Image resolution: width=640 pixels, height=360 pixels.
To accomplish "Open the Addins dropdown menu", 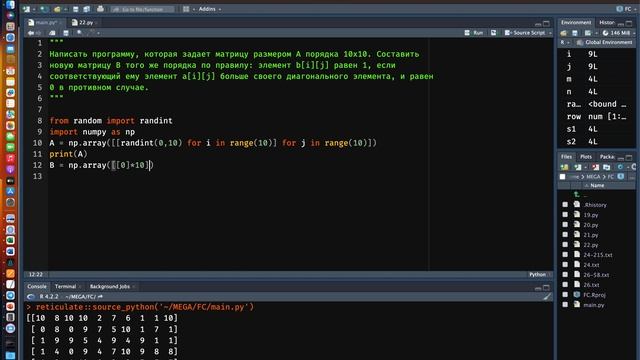I will [x=209, y=9].
